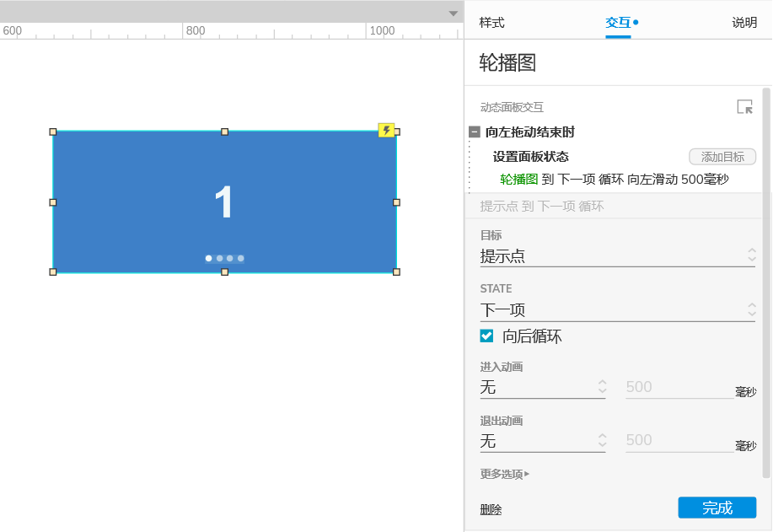The width and height of the screenshot is (773, 532).
Task: Open the 进入动画 dropdown
Action: pyautogui.click(x=542, y=387)
